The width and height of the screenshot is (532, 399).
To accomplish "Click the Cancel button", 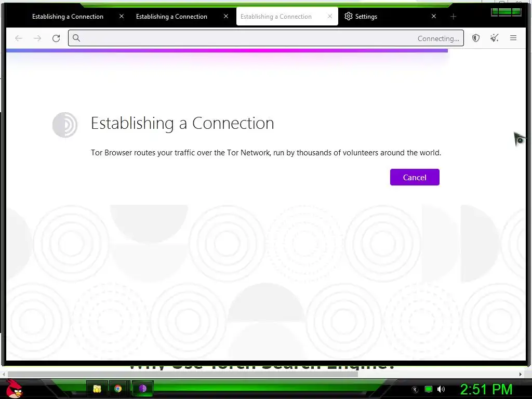I will pyautogui.click(x=414, y=177).
